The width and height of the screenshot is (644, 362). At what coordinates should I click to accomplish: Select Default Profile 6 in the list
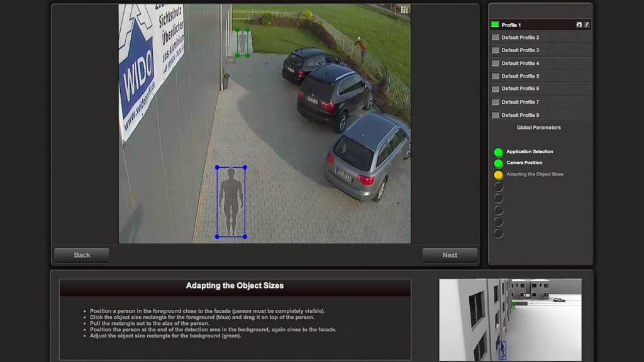[x=520, y=89]
